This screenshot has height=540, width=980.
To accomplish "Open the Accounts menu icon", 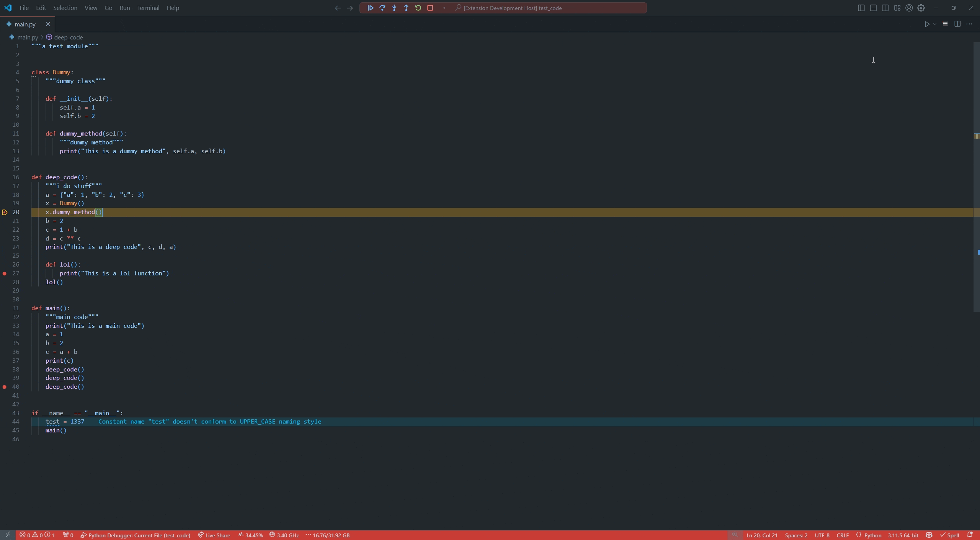I will tap(909, 8).
